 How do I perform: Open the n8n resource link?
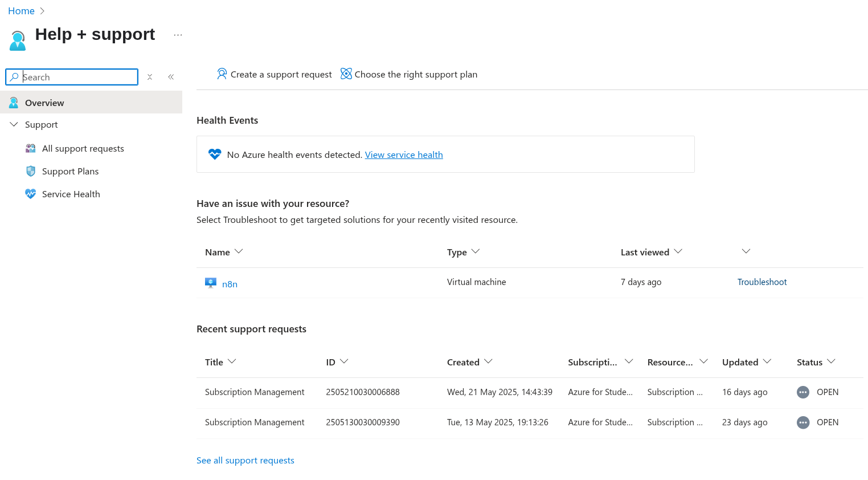tap(230, 284)
